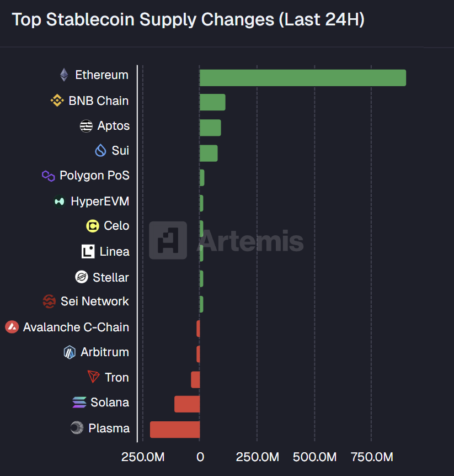Click the Plasma red negative bar
454x476 pixels.
point(174,429)
